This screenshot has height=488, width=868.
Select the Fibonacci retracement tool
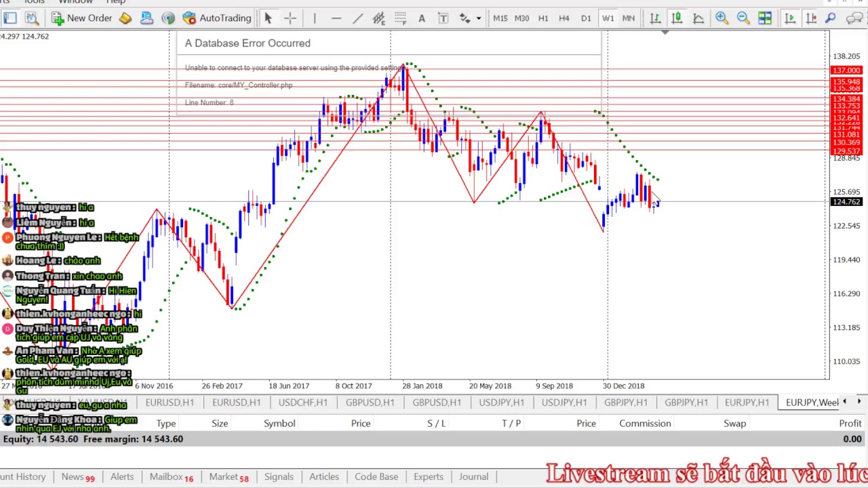click(401, 18)
